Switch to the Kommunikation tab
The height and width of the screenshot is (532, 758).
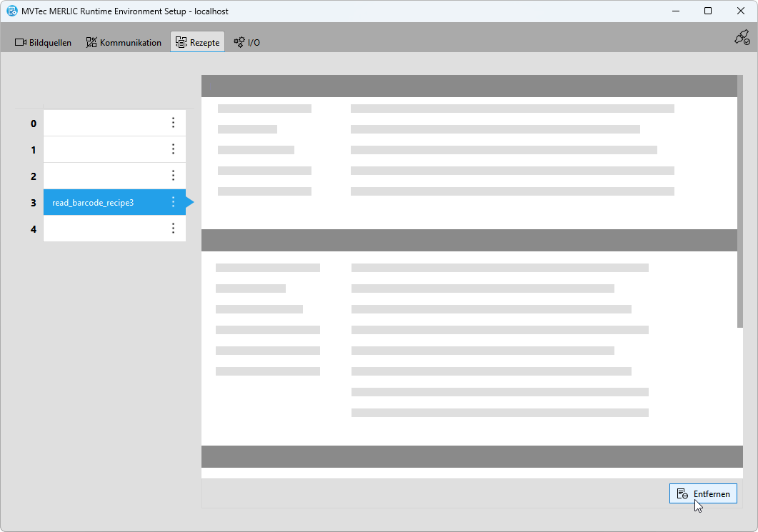(x=124, y=42)
